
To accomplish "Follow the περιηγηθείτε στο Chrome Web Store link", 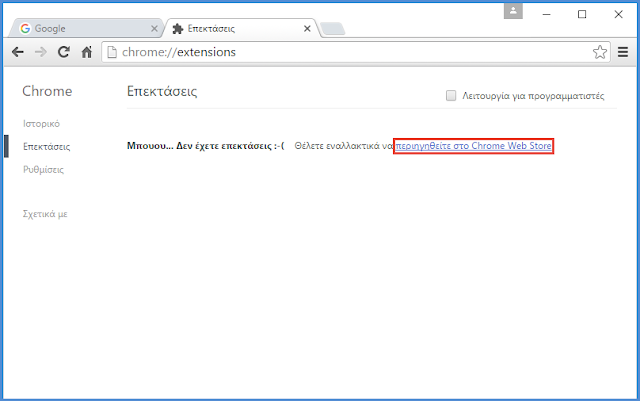I will [x=473, y=146].
